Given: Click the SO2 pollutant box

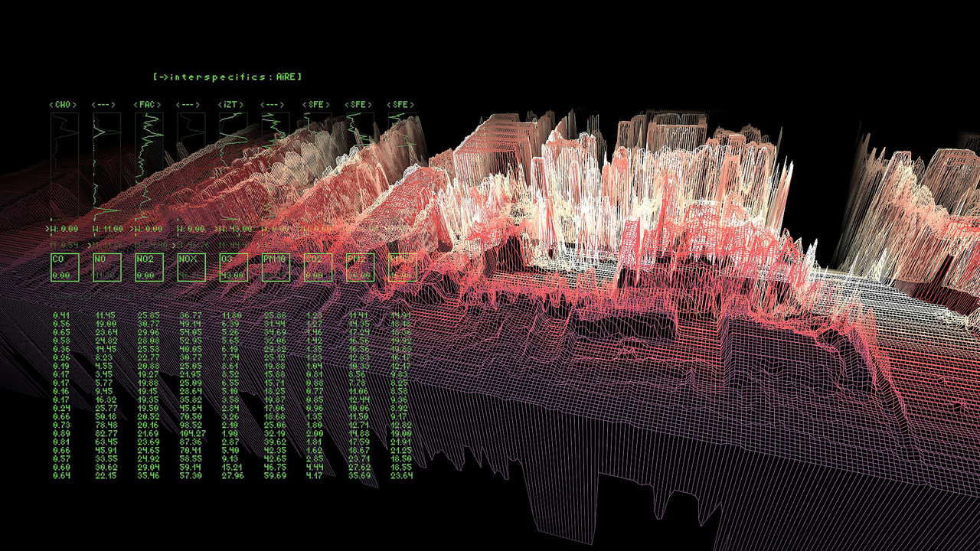Looking at the screenshot, I should coord(318,267).
